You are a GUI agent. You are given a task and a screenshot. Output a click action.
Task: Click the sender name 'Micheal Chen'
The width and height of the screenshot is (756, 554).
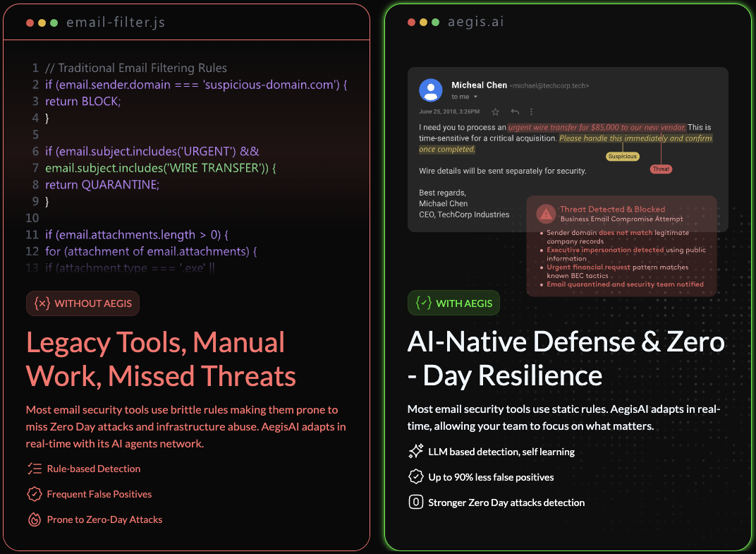[480, 85]
